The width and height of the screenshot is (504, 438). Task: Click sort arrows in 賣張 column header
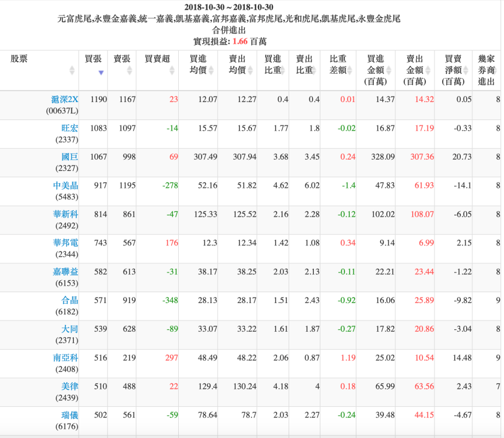point(129,70)
